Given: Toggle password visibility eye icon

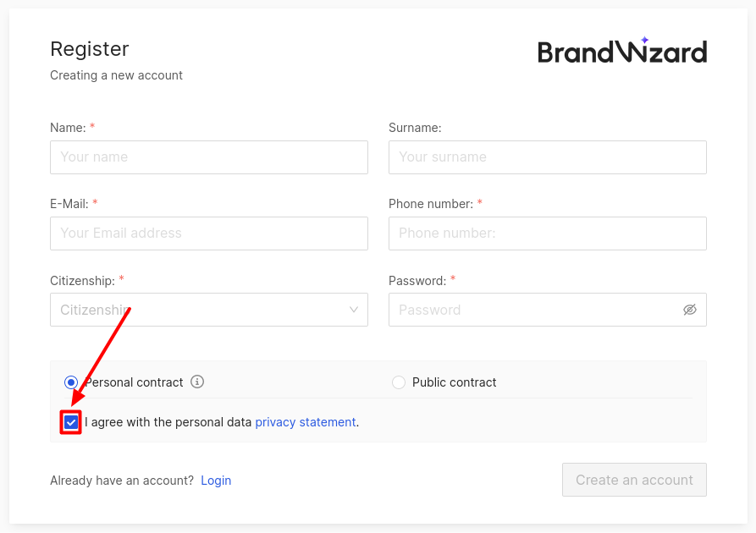Looking at the screenshot, I should click(x=690, y=310).
